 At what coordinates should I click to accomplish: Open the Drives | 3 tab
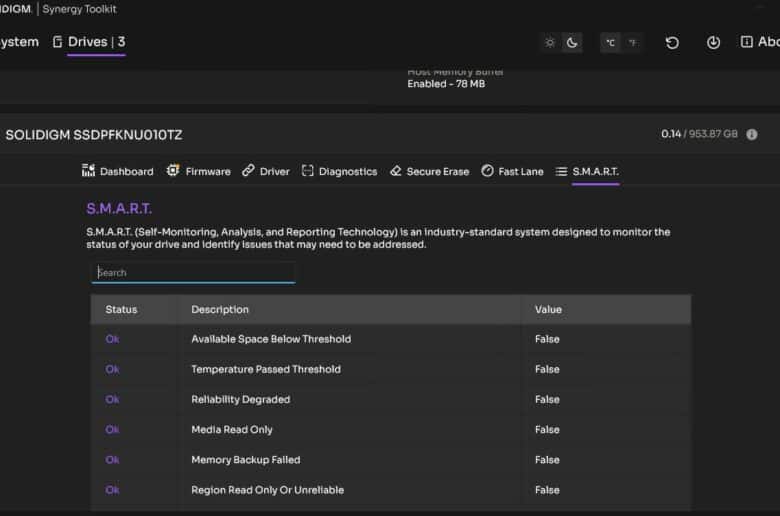coord(97,42)
